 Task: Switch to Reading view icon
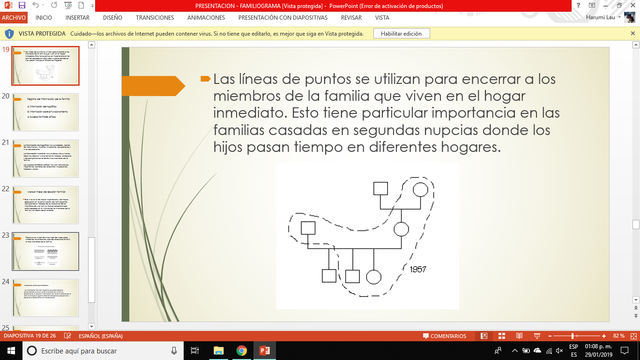click(519, 336)
